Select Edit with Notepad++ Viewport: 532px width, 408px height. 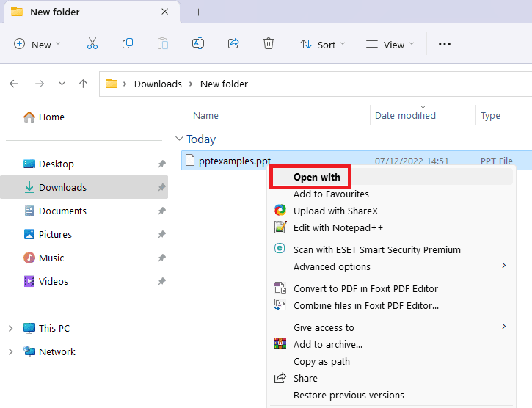pyautogui.click(x=392, y=227)
